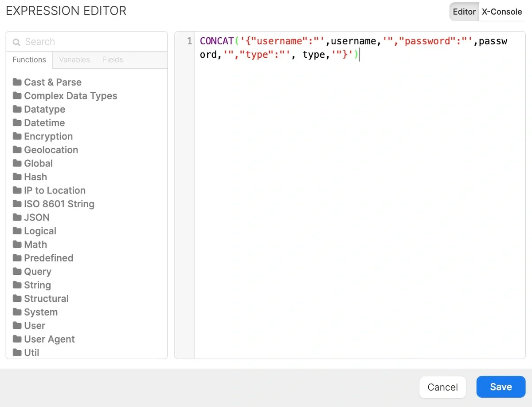
Task: Switch to the Variables tab
Action: 74,59
